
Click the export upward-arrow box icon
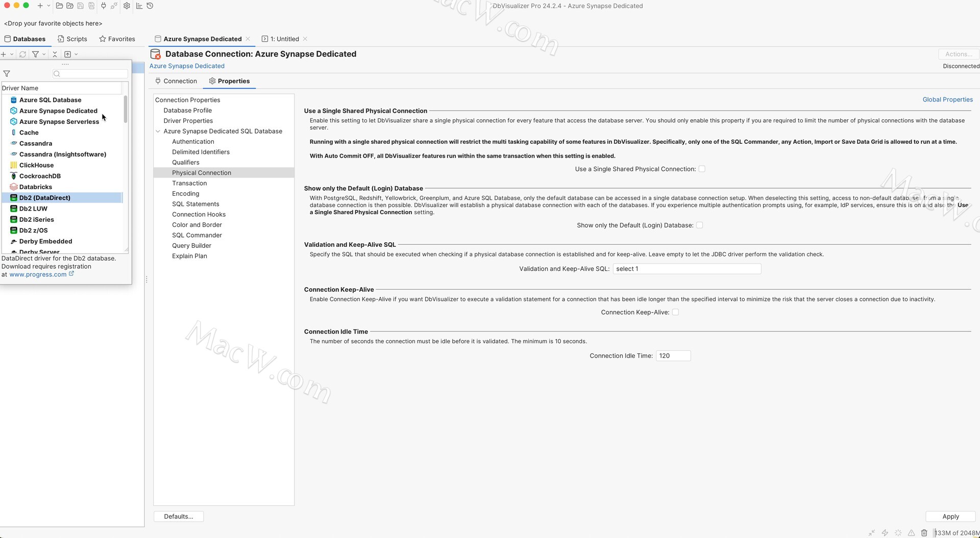pyautogui.click(x=67, y=54)
